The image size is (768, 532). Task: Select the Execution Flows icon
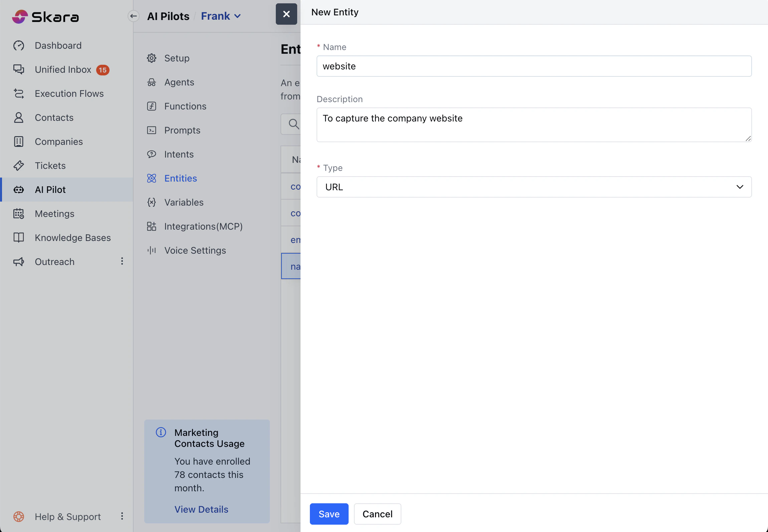point(19,93)
